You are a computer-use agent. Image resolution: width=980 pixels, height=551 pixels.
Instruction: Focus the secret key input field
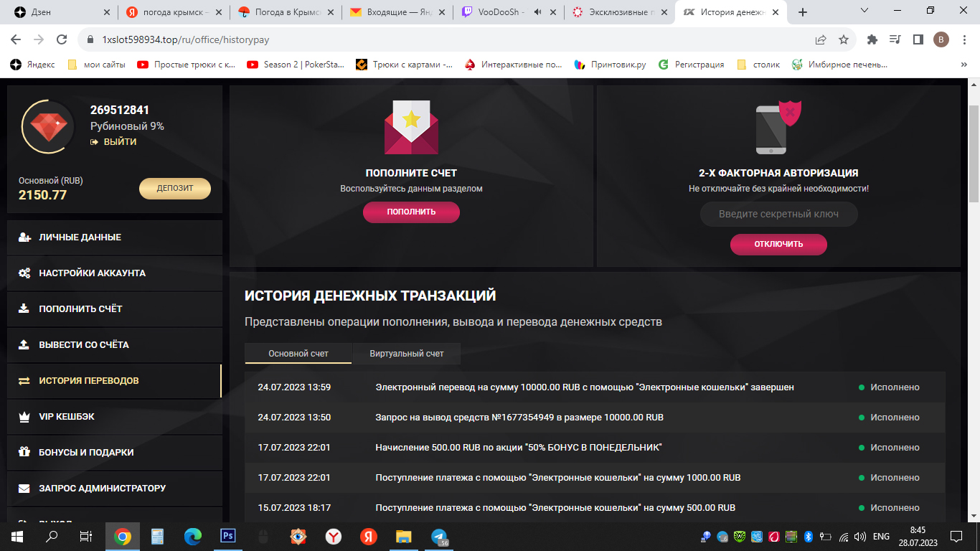click(778, 215)
